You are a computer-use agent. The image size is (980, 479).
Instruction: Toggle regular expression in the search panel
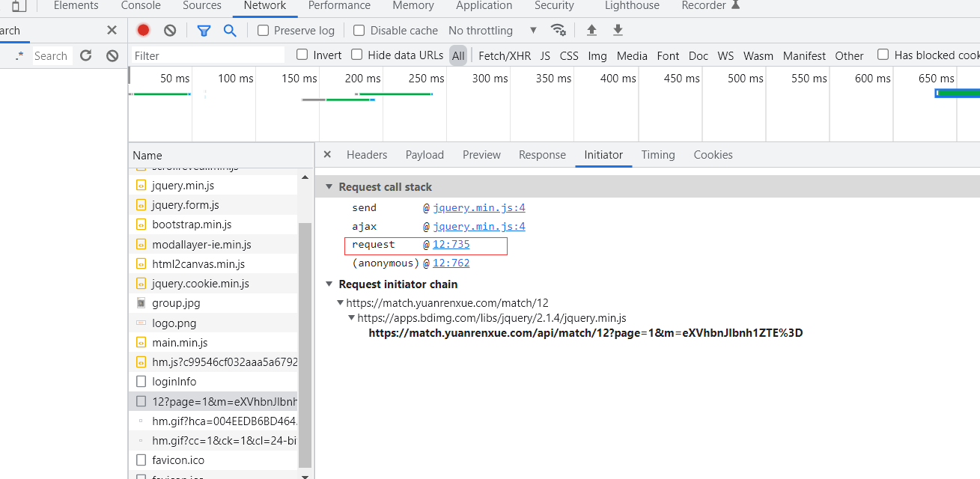19,55
